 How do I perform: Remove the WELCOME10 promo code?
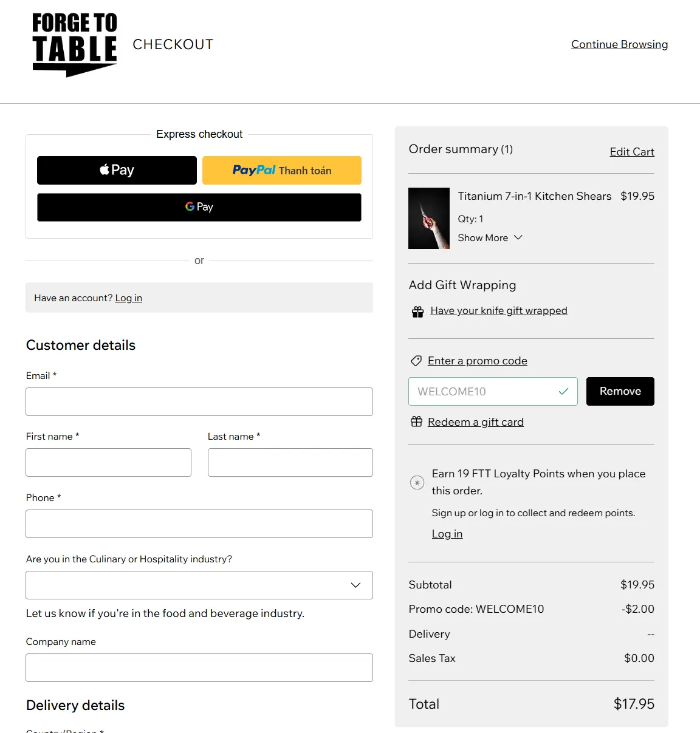click(620, 391)
